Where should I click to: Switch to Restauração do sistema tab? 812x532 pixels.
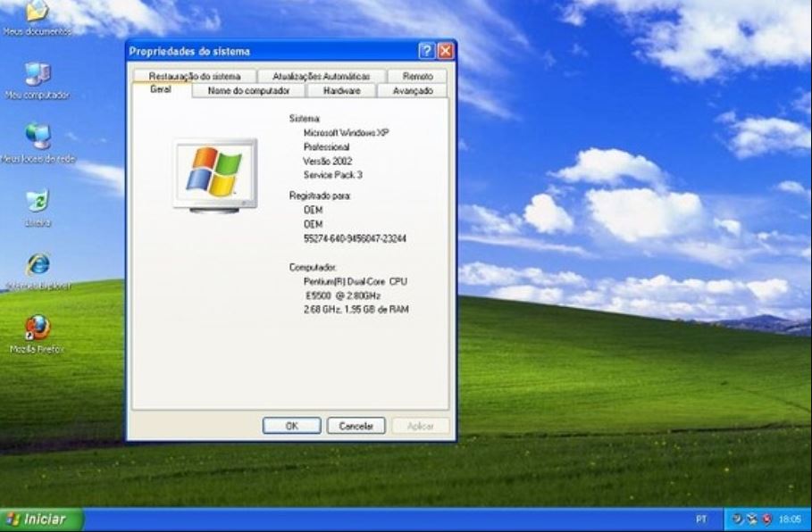195,76
